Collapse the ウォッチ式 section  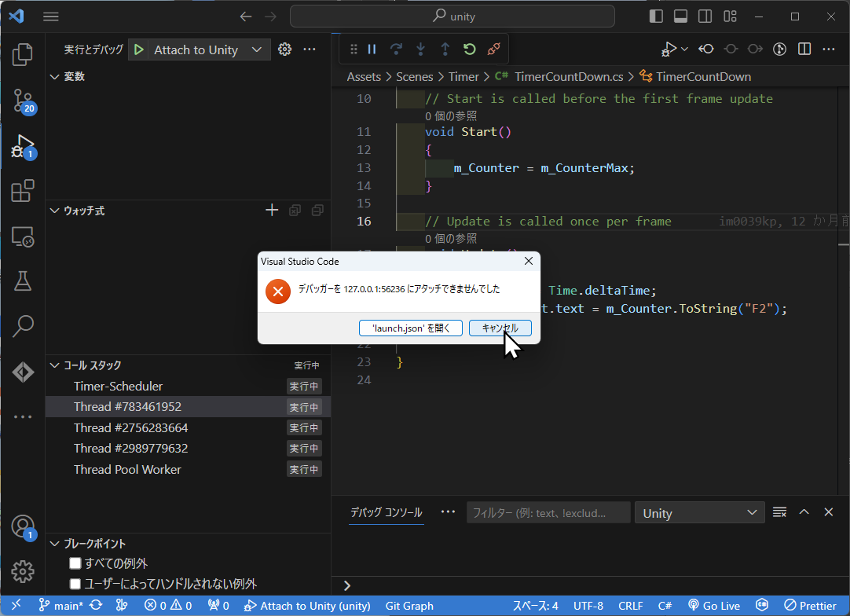click(53, 211)
